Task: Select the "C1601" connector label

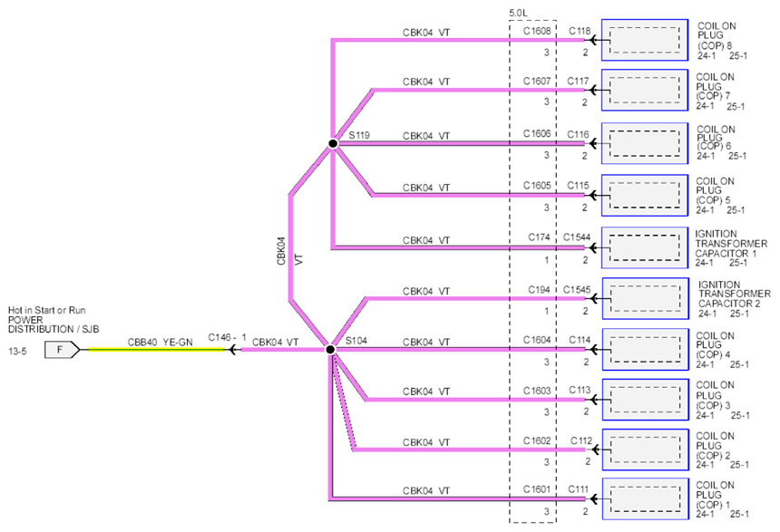Action: click(537, 489)
